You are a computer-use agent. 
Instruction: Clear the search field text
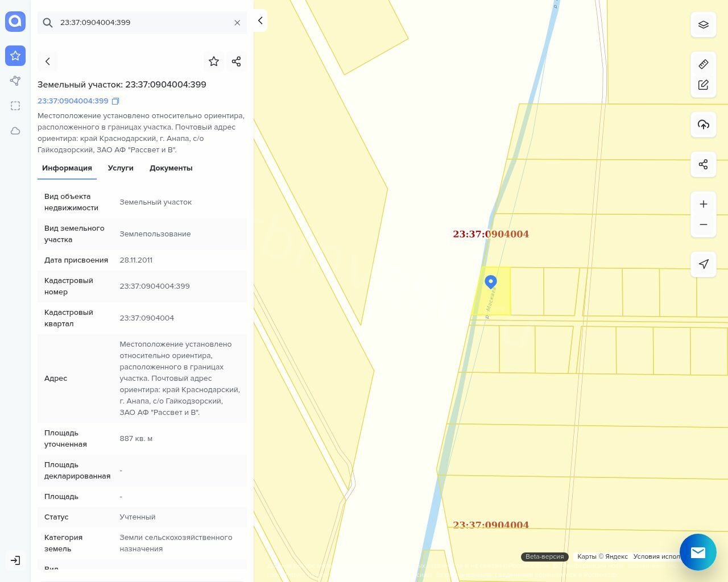tap(237, 23)
